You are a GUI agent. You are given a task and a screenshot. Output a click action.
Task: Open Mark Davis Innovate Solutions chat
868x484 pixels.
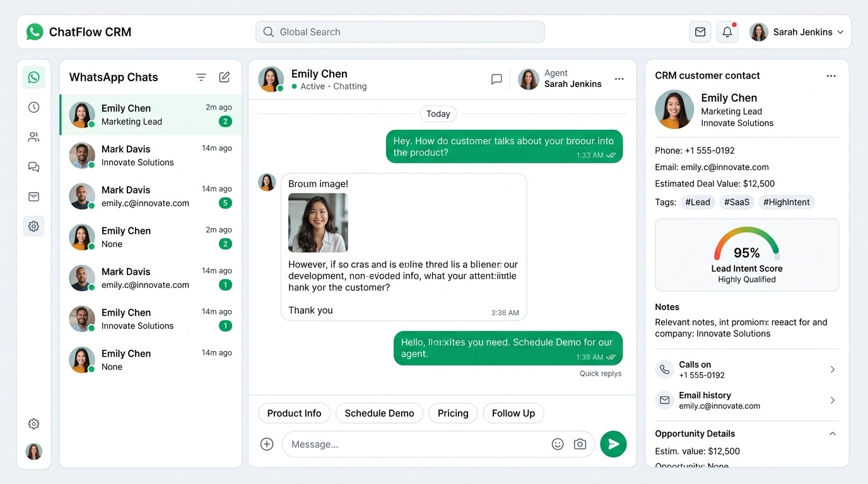click(x=151, y=156)
